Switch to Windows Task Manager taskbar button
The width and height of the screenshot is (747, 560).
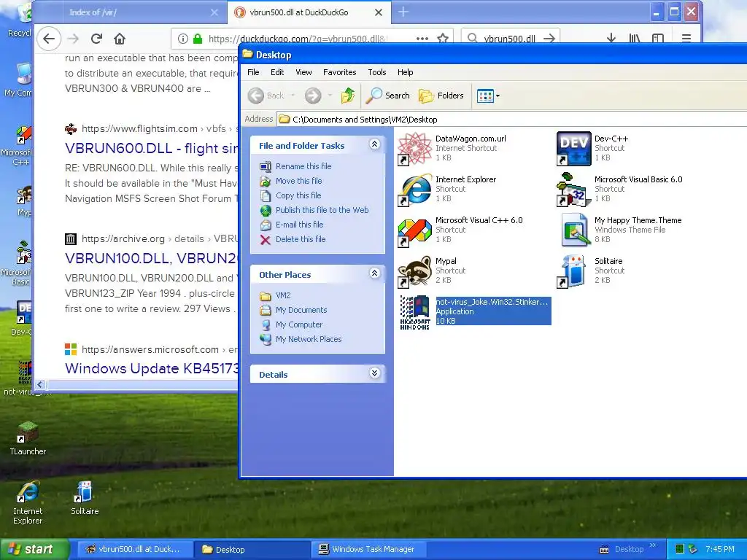click(368, 550)
